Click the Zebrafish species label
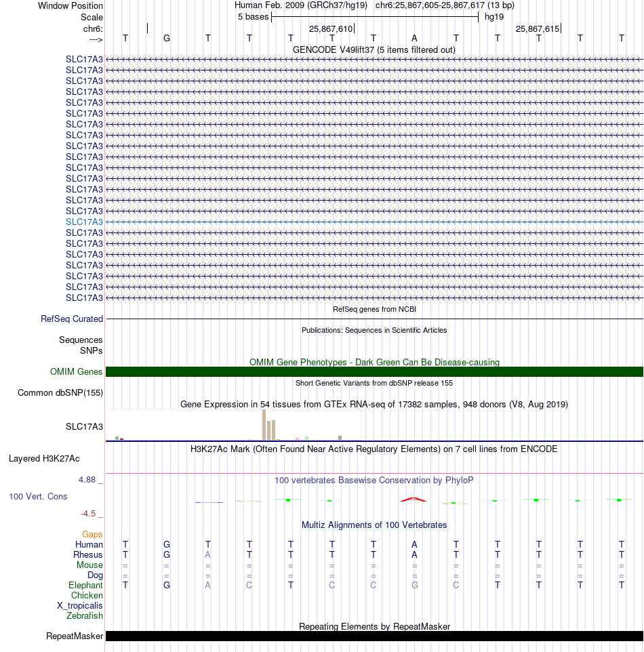The width and height of the screenshot is (644, 652). pyautogui.click(x=85, y=616)
